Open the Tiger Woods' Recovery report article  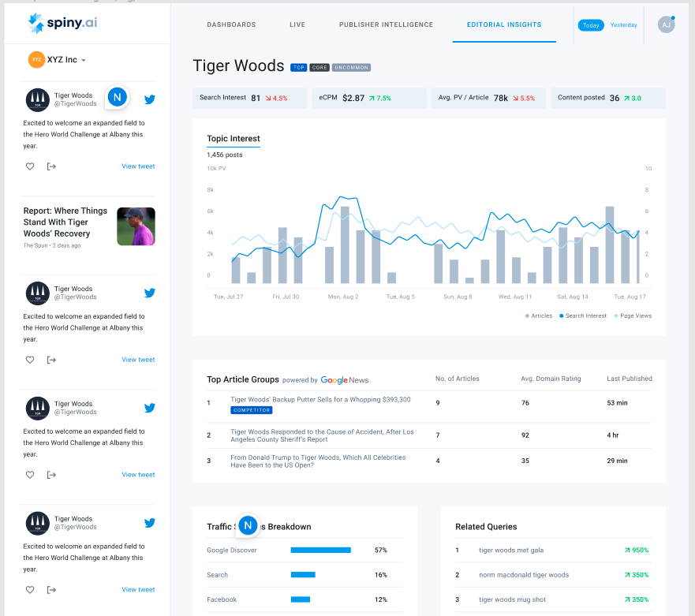[65, 222]
